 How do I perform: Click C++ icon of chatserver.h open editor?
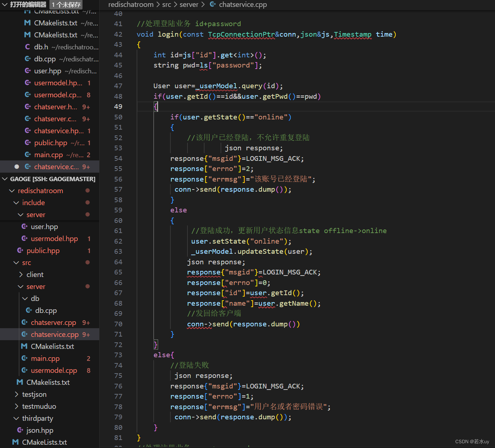click(28, 107)
